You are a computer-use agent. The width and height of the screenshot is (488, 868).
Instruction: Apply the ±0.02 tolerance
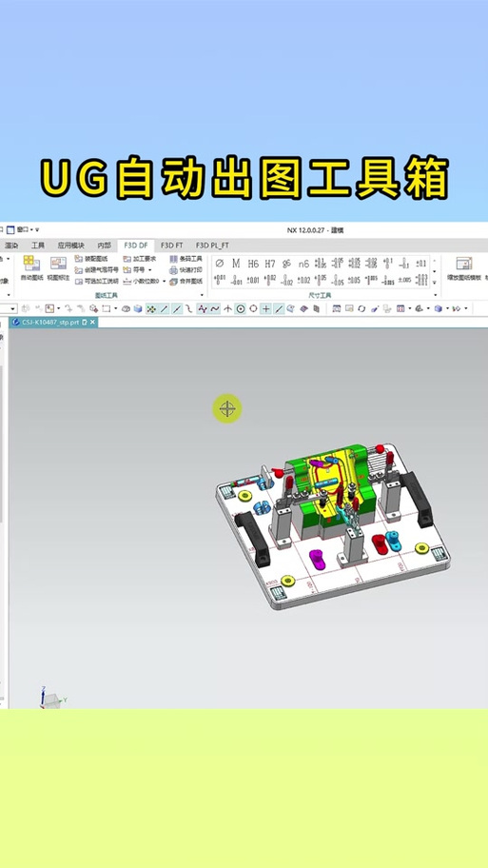pyautogui.click(x=303, y=280)
